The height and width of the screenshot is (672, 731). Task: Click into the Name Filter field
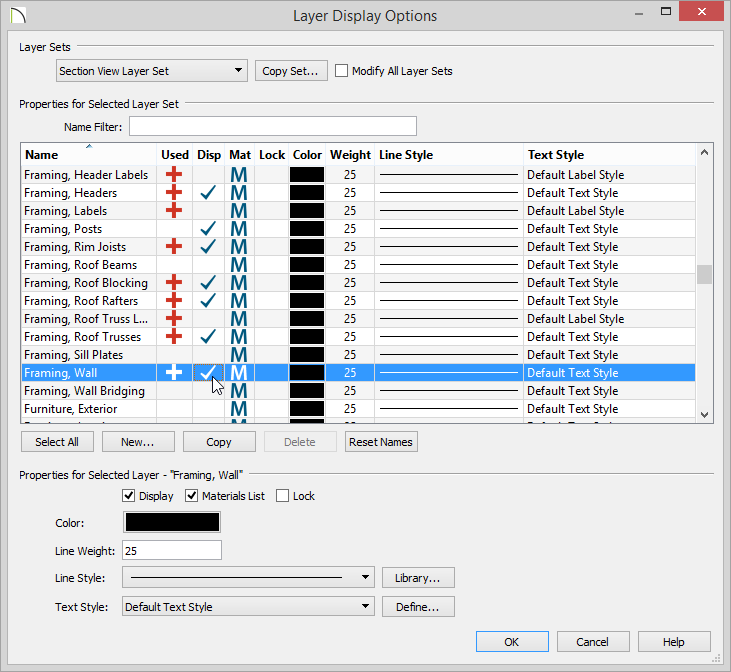(273, 126)
